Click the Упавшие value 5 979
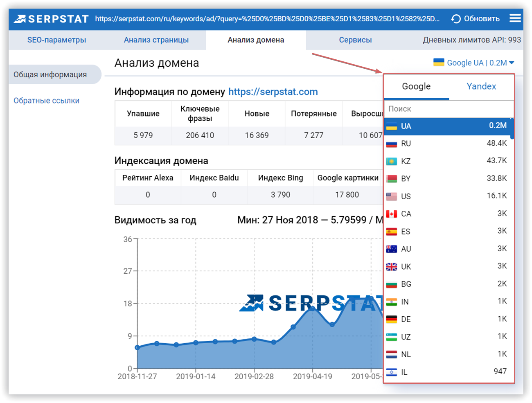532x403 pixels. pos(143,135)
